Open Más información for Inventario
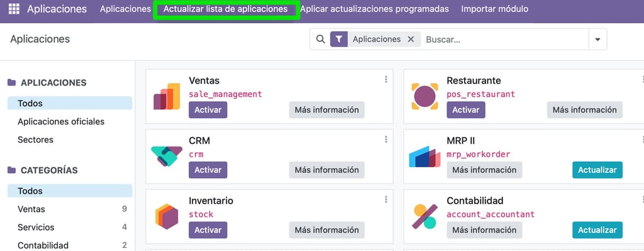Image resolution: width=644 pixels, height=251 pixels. pos(326,230)
